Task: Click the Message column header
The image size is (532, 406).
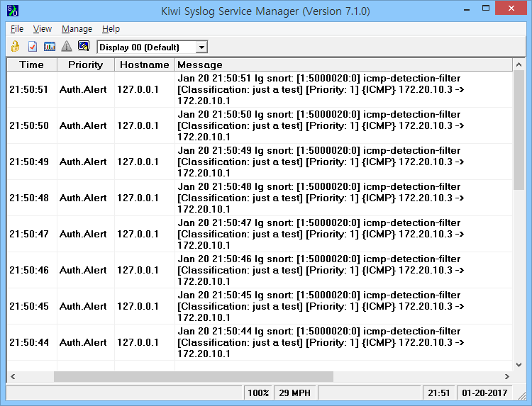Action: pyautogui.click(x=343, y=64)
